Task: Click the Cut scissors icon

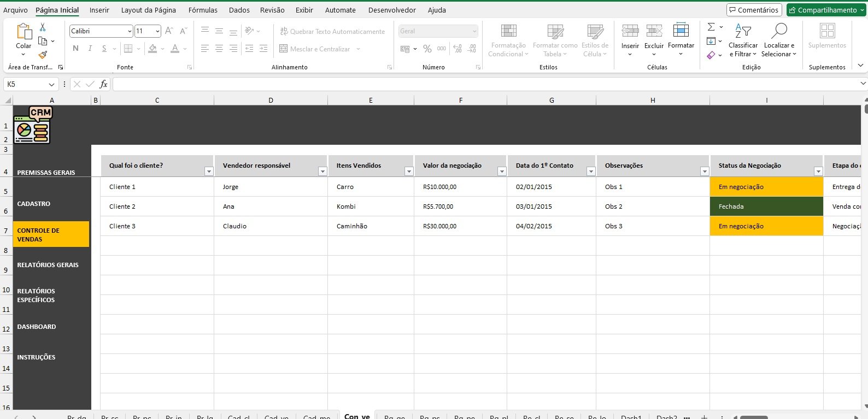Action: 43,27
